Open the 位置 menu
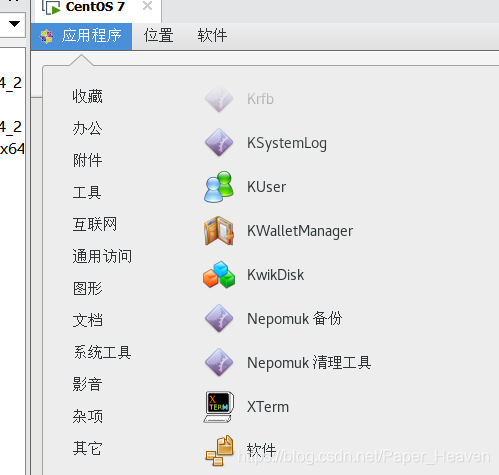The width and height of the screenshot is (499, 475). [x=158, y=36]
